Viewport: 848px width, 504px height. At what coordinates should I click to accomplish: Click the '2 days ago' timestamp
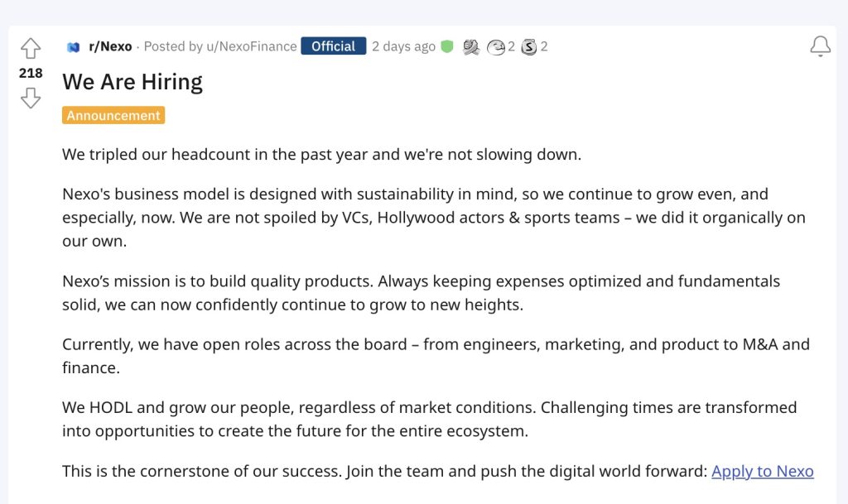[403, 46]
